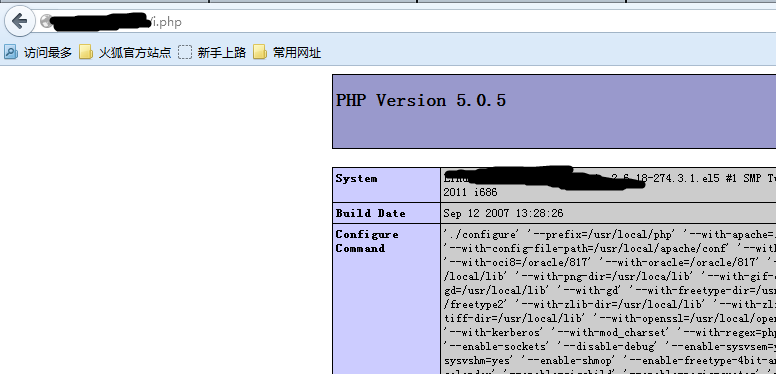Click the Sep 12 2007 13:28:26 value
The image size is (776, 374).
503,213
